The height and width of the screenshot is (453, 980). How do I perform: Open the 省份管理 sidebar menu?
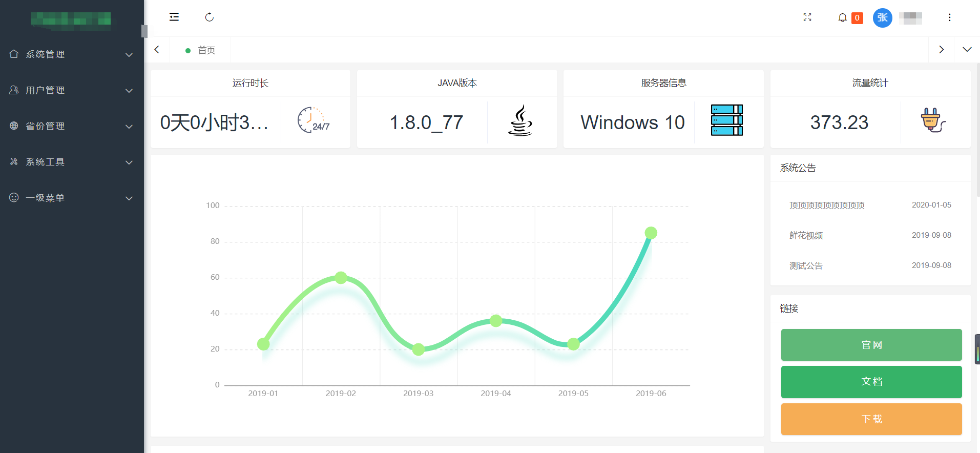click(72, 126)
